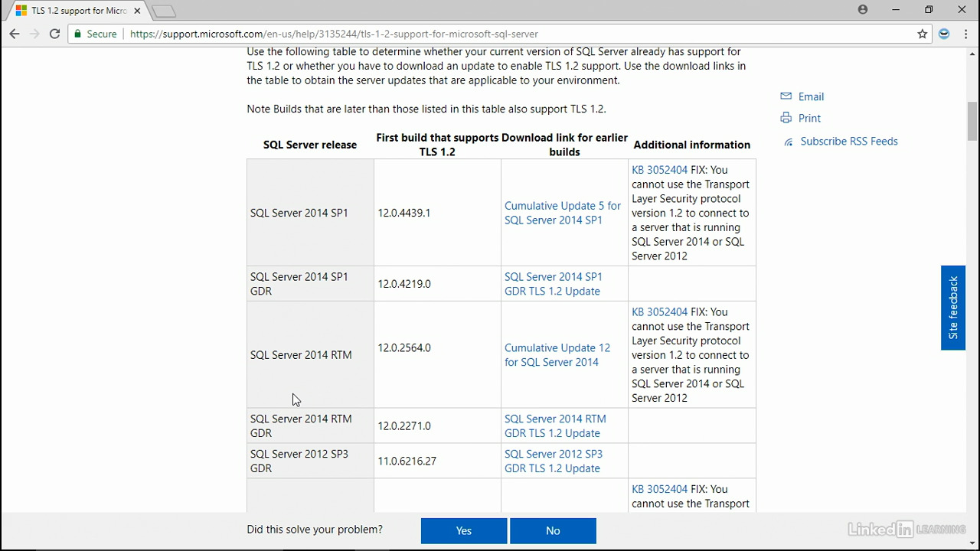
Task: Open the Chrome profile avatar icon
Action: (x=863, y=10)
